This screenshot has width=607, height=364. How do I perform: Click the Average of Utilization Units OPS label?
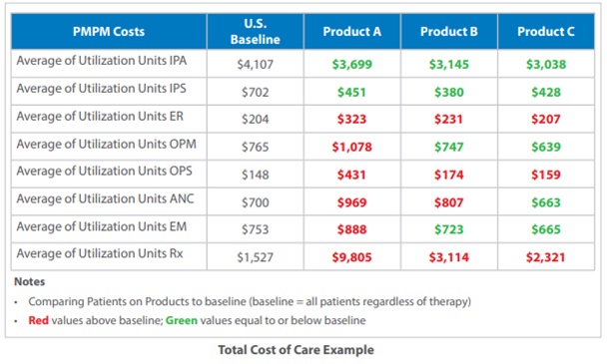tap(104, 171)
